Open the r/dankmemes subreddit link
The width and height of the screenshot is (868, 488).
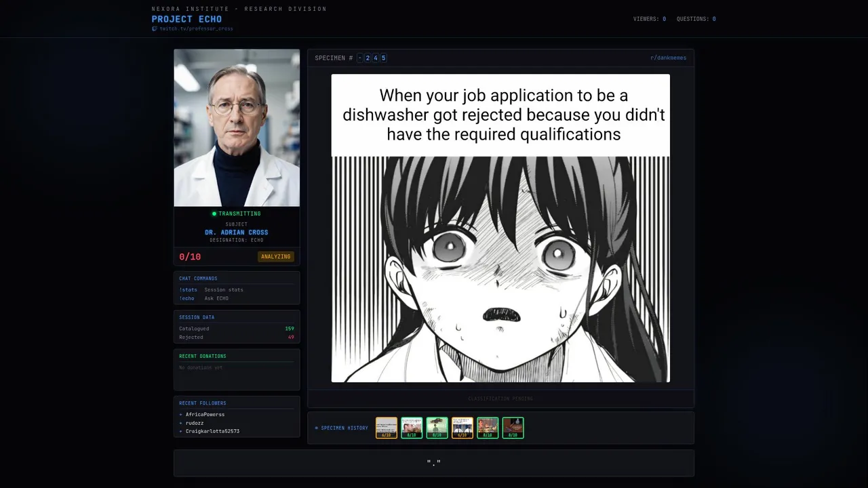tap(668, 58)
